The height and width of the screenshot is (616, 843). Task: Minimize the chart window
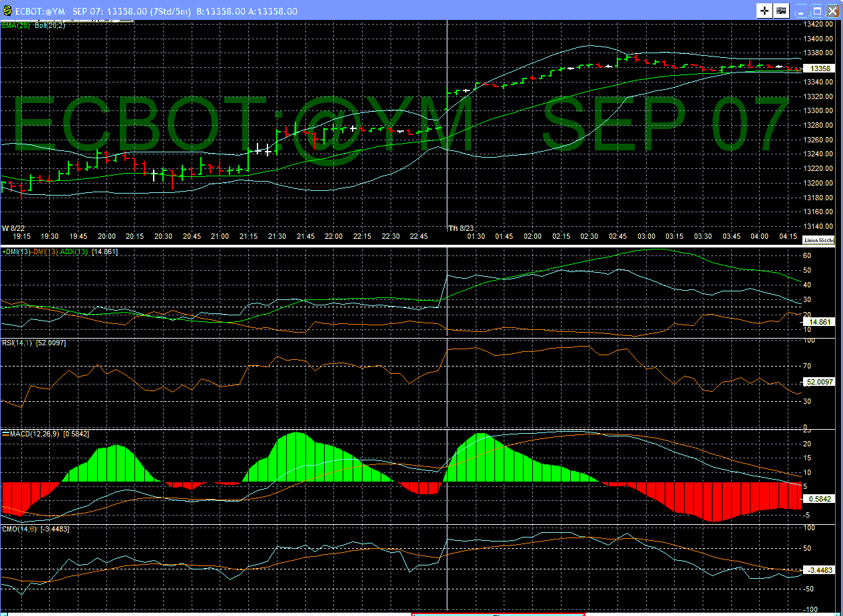coord(803,11)
